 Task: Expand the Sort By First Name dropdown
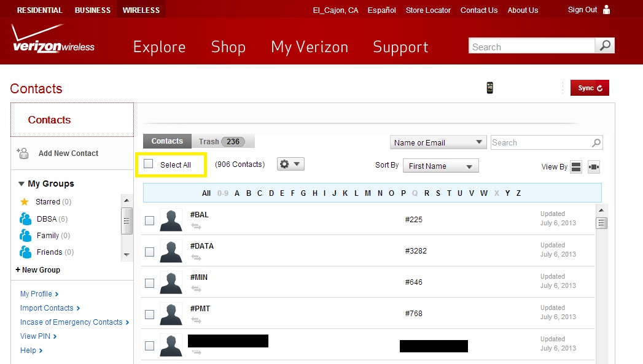[x=440, y=166]
